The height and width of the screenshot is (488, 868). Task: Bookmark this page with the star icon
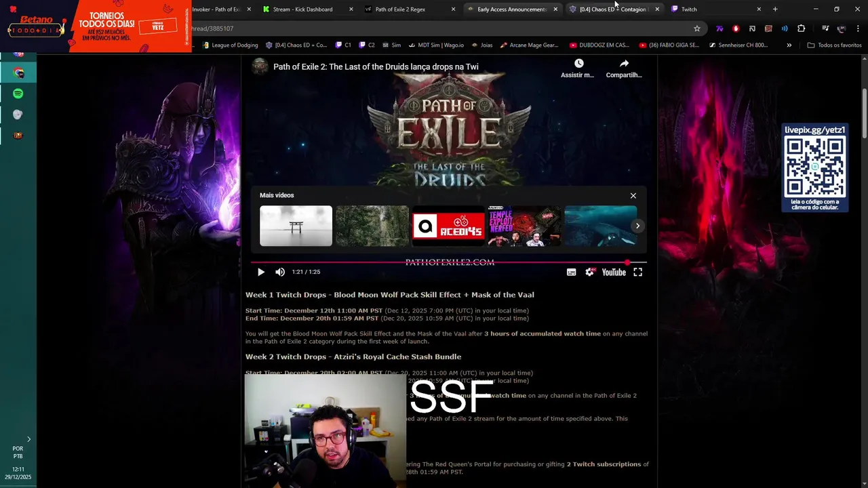click(x=696, y=28)
